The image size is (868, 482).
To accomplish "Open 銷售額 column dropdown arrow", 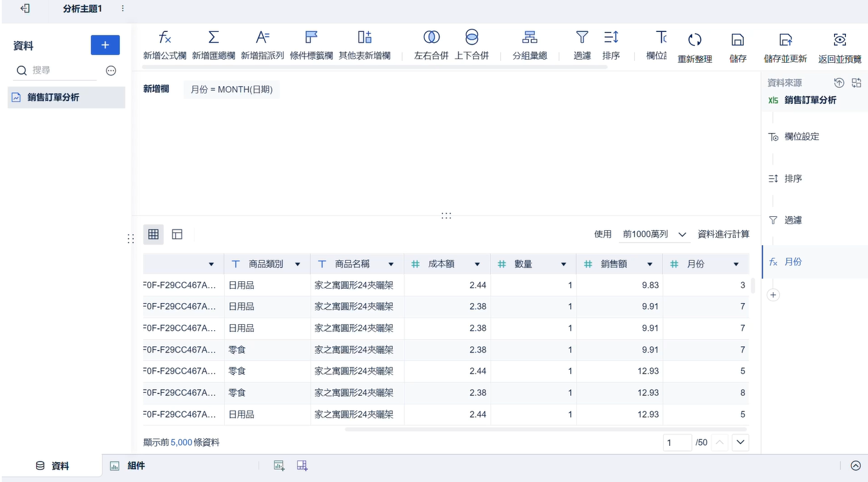I will coord(650,264).
